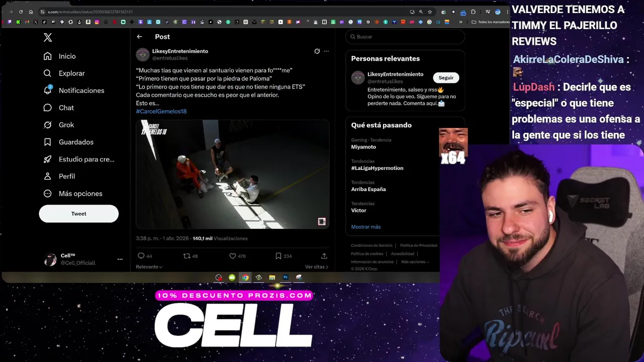644x362 pixels.
Task: Click the repost icon with 48
Action: (x=187, y=256)
